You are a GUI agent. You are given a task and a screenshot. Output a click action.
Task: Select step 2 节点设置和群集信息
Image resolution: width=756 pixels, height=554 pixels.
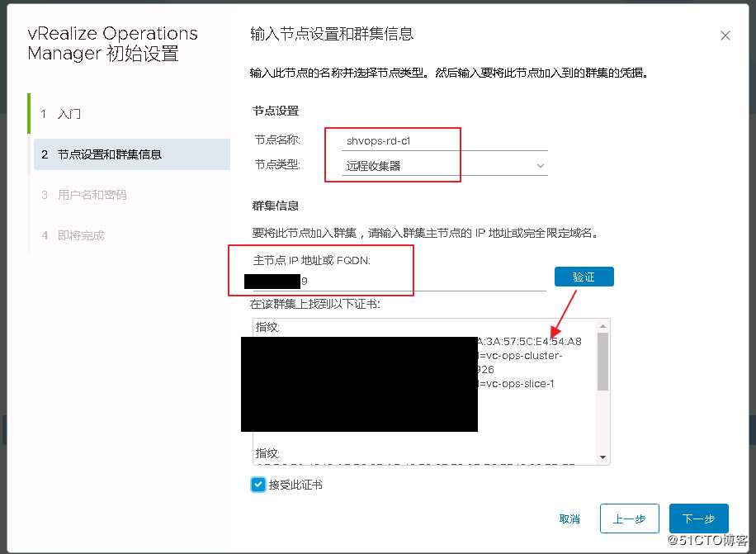click(x=131, y=154)
